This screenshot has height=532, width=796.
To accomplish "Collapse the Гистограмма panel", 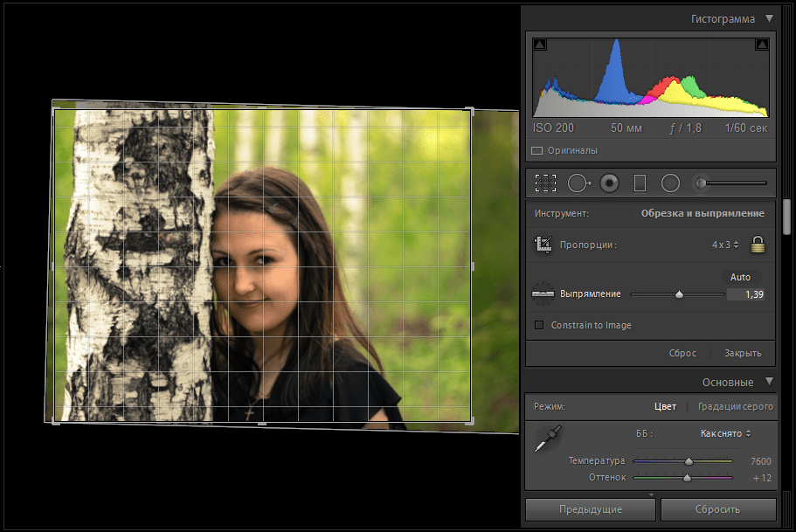I will click(x=769, y=18).
